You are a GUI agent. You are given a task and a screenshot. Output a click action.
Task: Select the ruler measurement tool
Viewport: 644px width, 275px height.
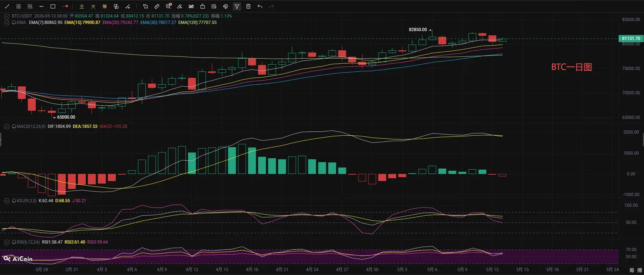coord(157,6)
